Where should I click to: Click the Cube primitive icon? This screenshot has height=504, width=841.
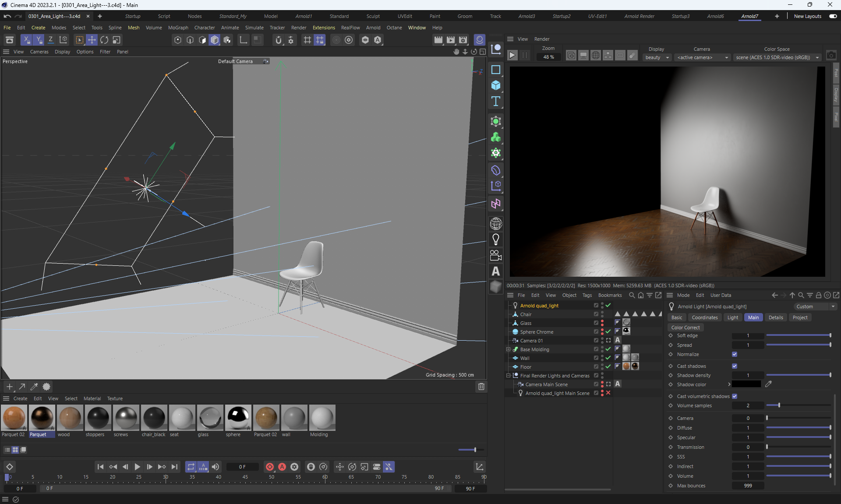[495, 85]
